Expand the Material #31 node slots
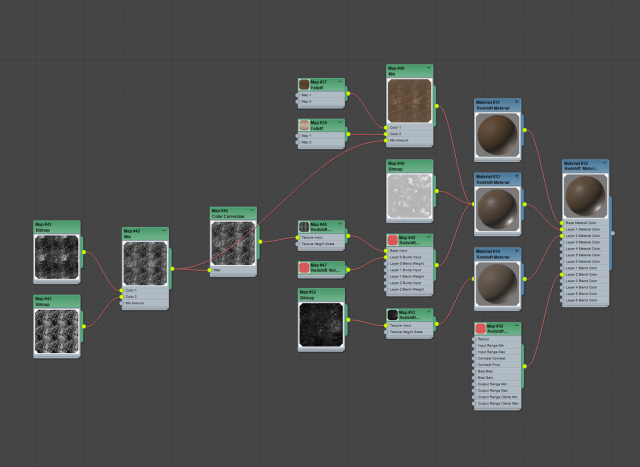Screen dimensions: 640x467 click(x=516, y=102)
